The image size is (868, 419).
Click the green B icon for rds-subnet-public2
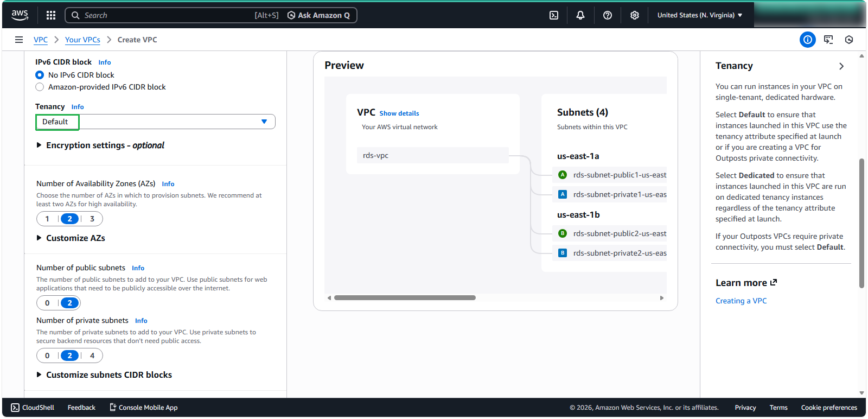tap(563, 233)
